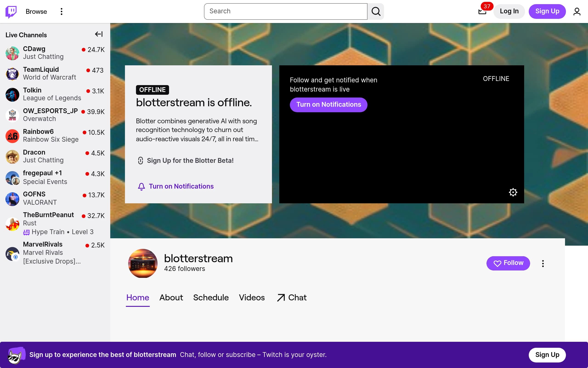
Task: Click the 'Rainbow Six Siege' category text
Action: point(51,139)
